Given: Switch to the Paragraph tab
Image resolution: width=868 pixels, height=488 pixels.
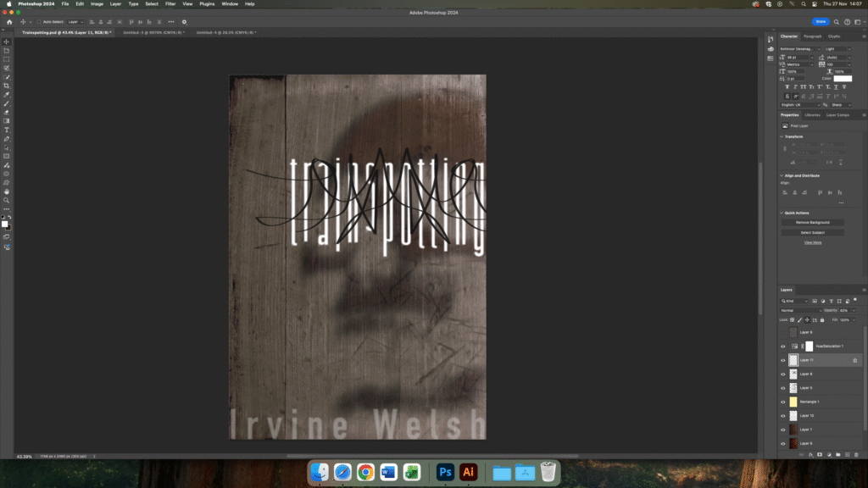Looking at the screenshot, I should pos(812,36).
